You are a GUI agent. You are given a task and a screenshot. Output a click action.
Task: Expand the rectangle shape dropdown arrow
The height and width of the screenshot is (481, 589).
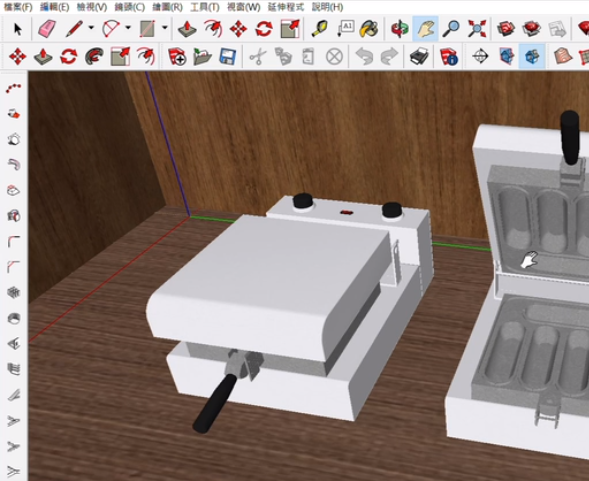165,27
